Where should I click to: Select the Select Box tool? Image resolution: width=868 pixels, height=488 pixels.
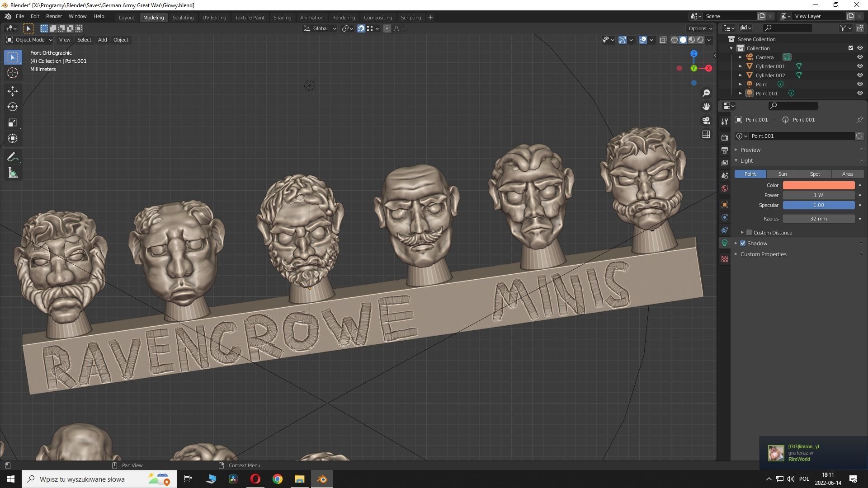(x=13, y=57)
